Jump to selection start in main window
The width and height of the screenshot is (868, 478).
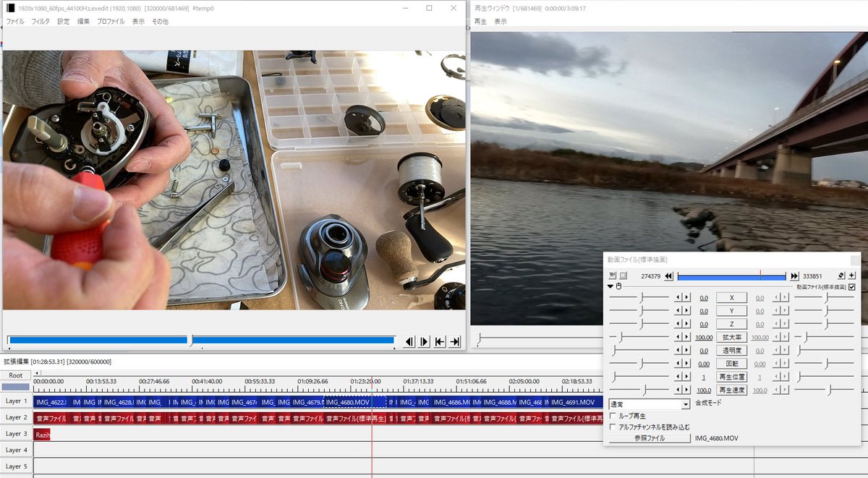[x=440, y=341]
